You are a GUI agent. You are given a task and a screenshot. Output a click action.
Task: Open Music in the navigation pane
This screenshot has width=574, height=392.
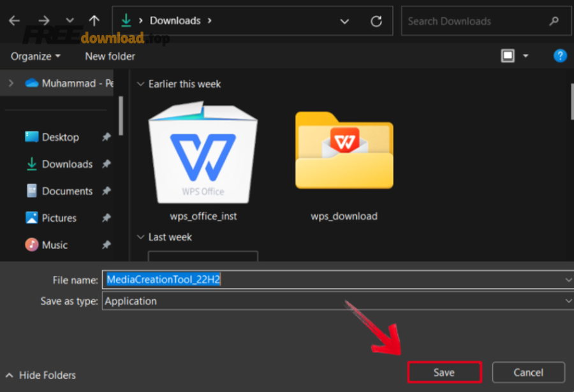point(46,245)
